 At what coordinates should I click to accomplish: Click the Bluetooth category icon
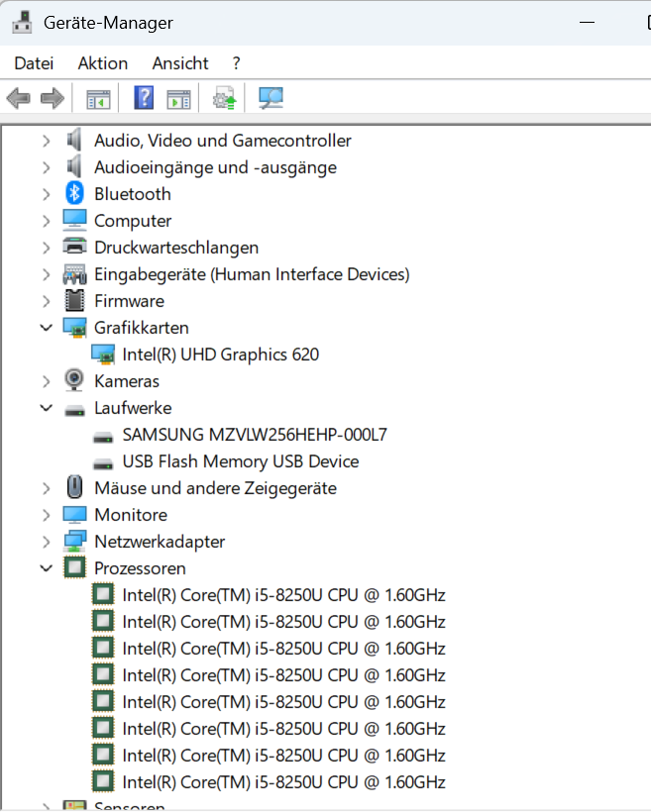[74, 194]
